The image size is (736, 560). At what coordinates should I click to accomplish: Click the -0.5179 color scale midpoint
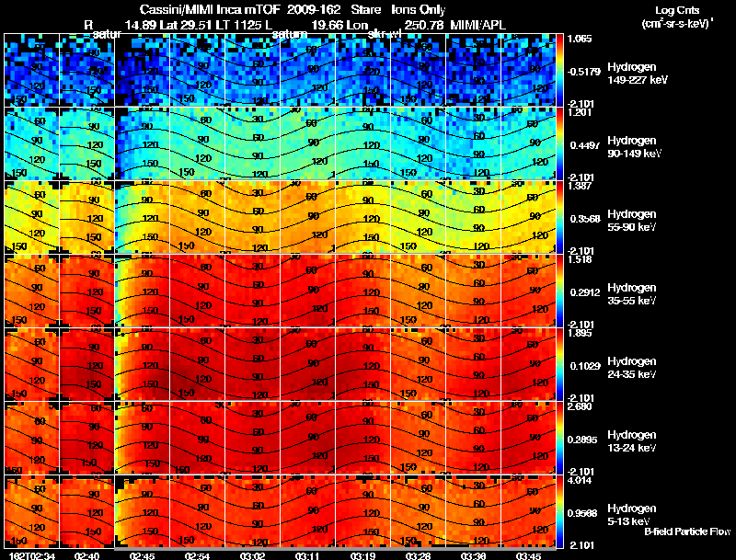[584, 72]
